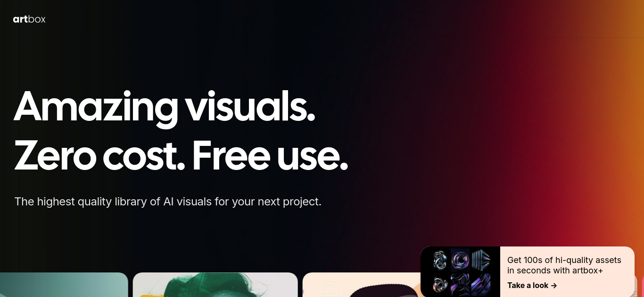Viewport: 644px width, 297px height.
Task: Select the purple sliced sphere in promo image
Action: point(460,285)
